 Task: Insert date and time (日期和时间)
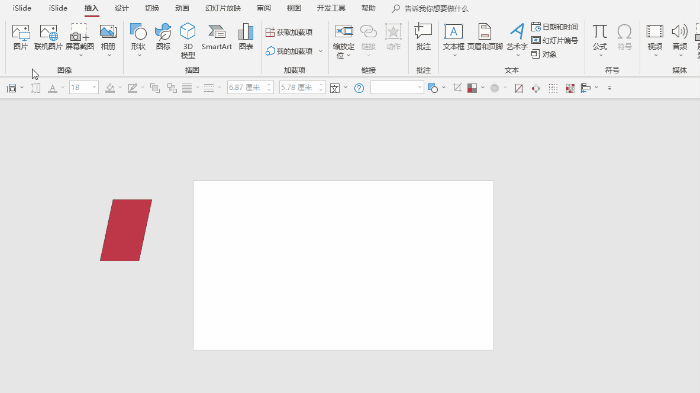tap(555, 27)
